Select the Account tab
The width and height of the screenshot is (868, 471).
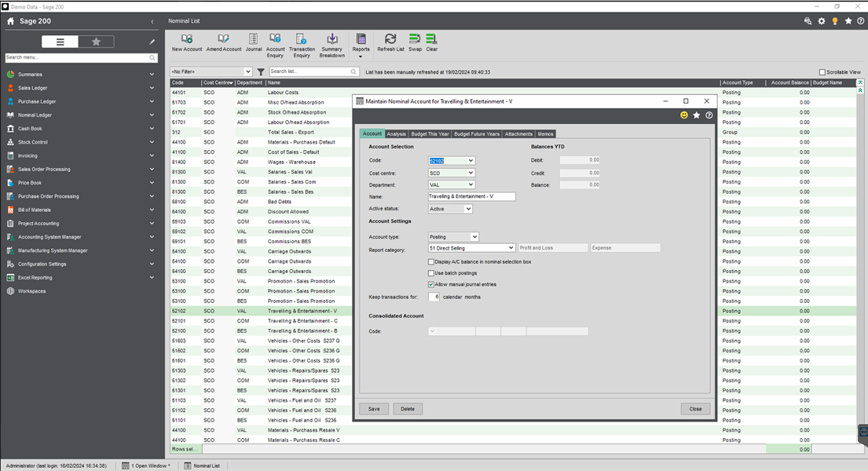372,134
